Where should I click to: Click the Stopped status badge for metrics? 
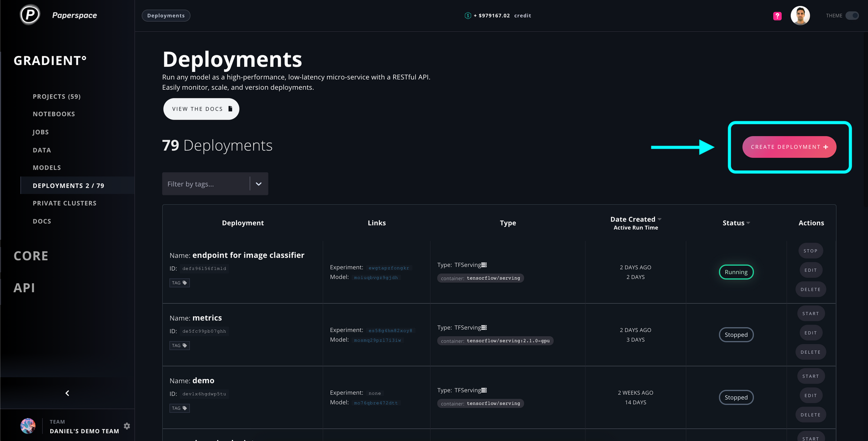click(736, 335)
